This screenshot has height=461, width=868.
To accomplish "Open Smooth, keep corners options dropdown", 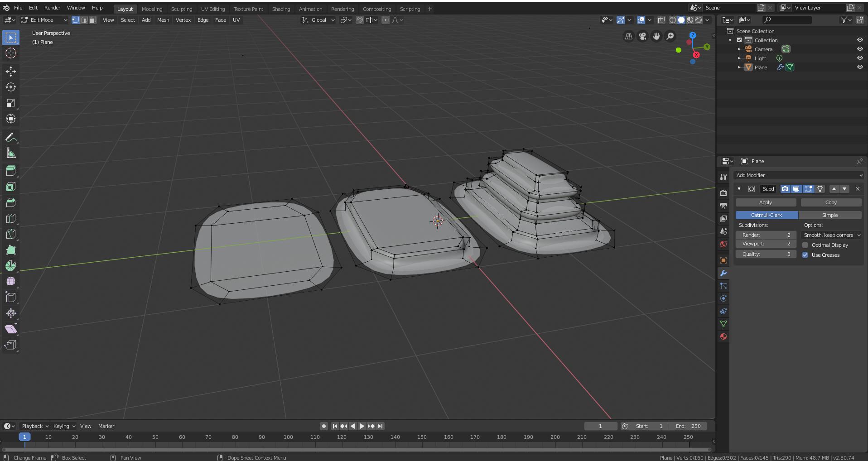I will click(831, 235).
